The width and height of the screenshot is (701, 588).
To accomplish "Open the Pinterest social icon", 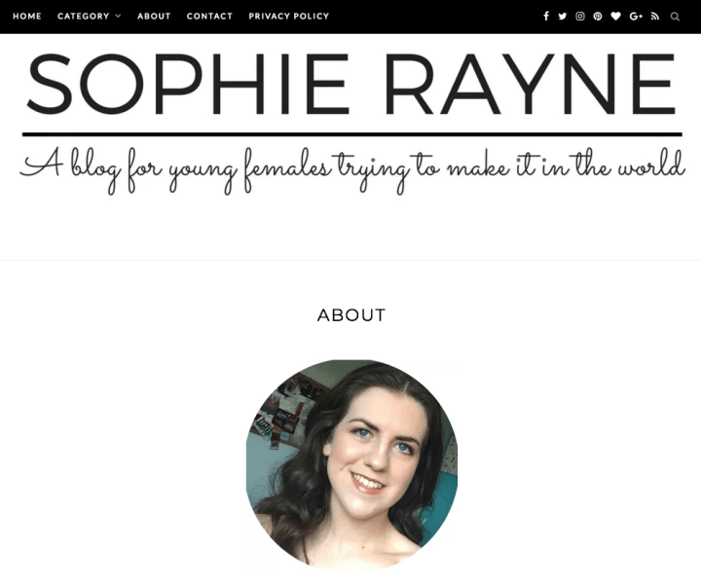I will click(598, 17).
